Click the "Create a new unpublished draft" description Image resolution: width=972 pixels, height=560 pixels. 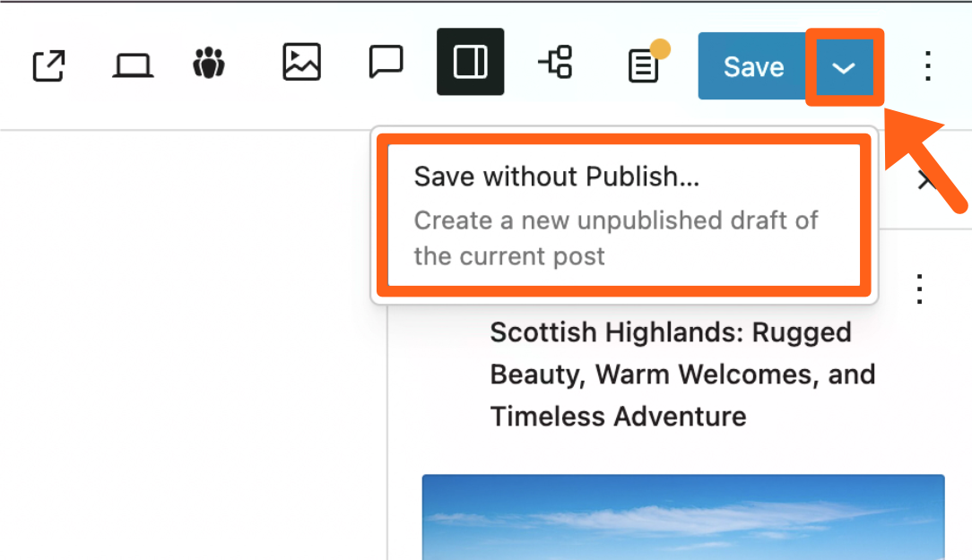(x=615, y=238)
